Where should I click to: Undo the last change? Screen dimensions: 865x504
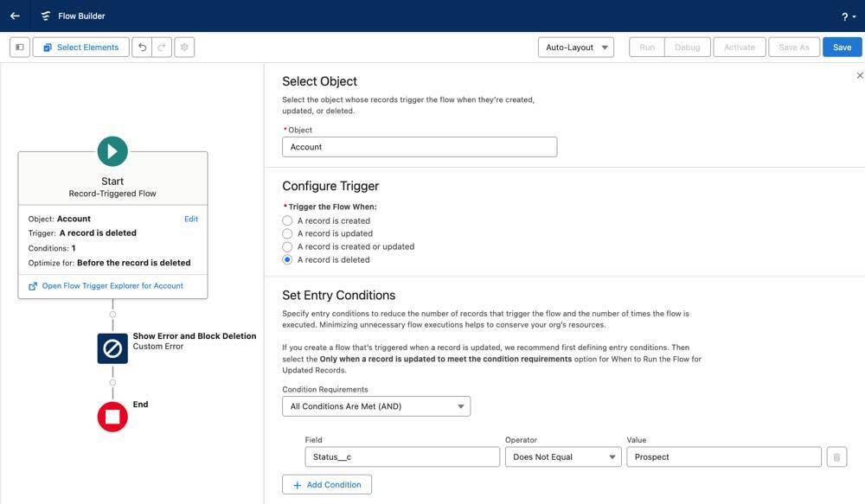pyautogui.click(x=142, y=48)
